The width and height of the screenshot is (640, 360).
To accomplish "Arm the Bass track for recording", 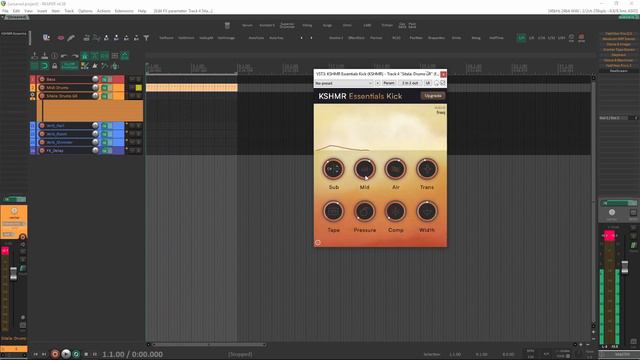I will (42, 79).
